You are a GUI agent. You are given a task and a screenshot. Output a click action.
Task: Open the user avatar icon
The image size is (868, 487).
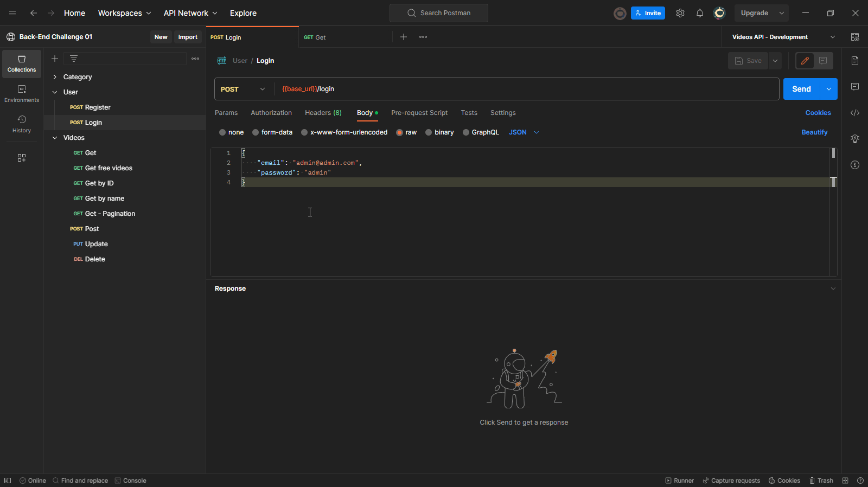click(x=719, y=13)
